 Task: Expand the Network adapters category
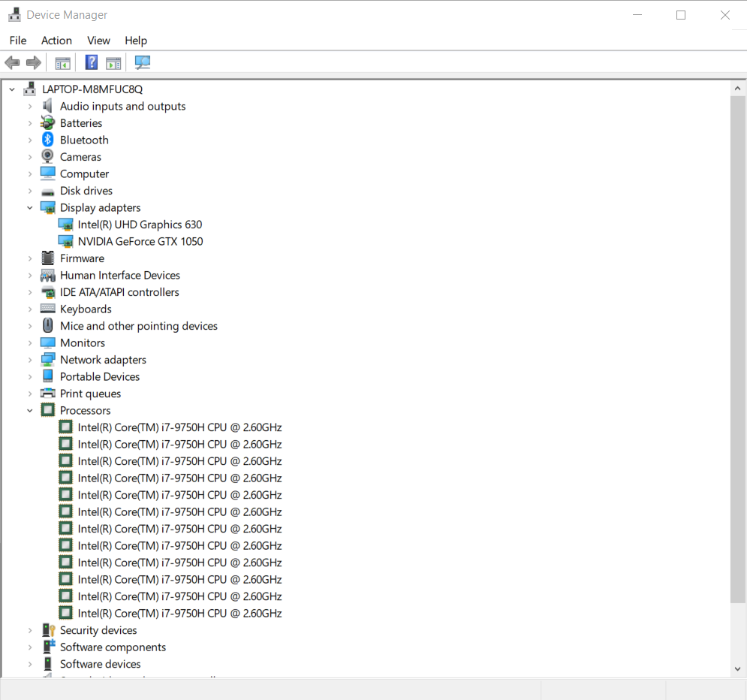[x=30, y=360]
